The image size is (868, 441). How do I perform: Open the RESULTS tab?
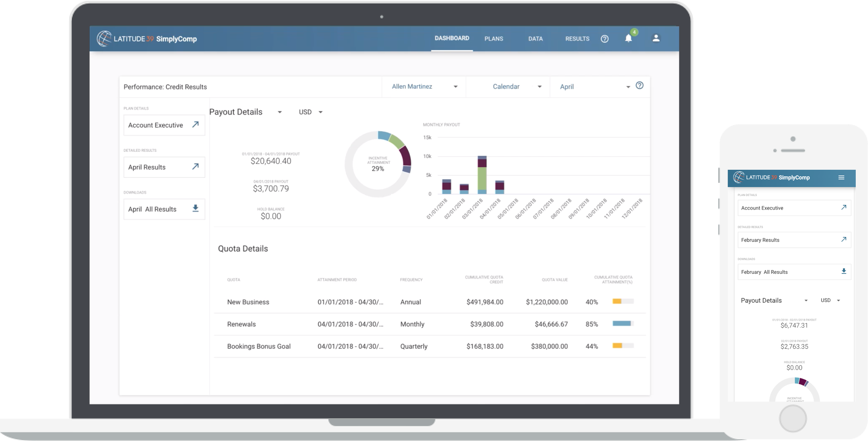(x=577, y=39)
